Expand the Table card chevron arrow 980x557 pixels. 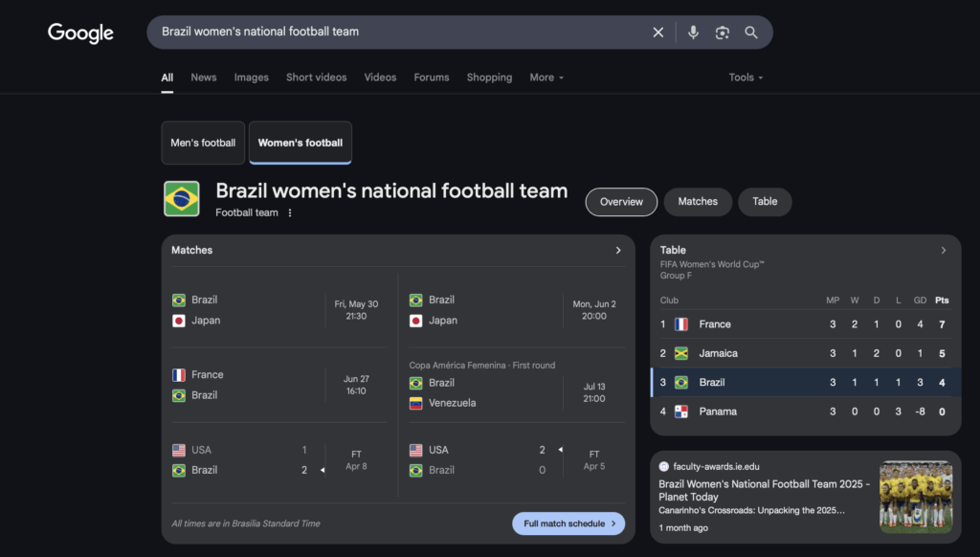(x=944, y=250)
